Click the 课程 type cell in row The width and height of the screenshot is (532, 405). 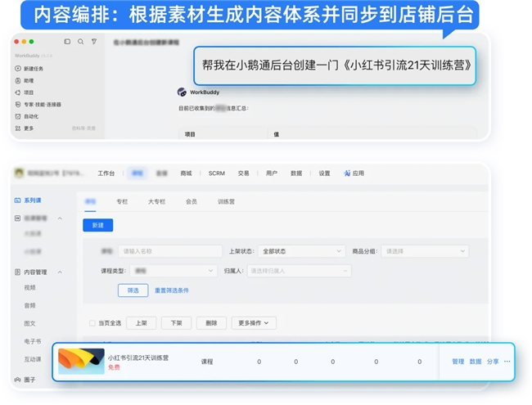click(x=207, y=362)
